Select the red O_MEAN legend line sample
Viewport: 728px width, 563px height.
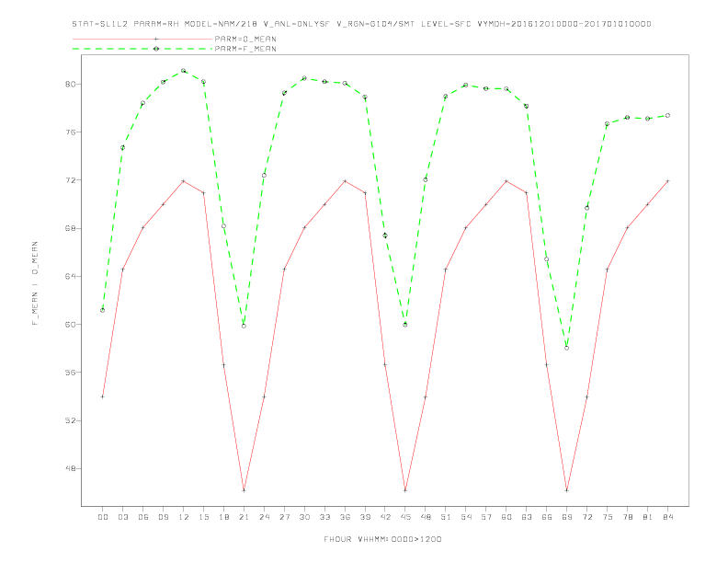142,39
